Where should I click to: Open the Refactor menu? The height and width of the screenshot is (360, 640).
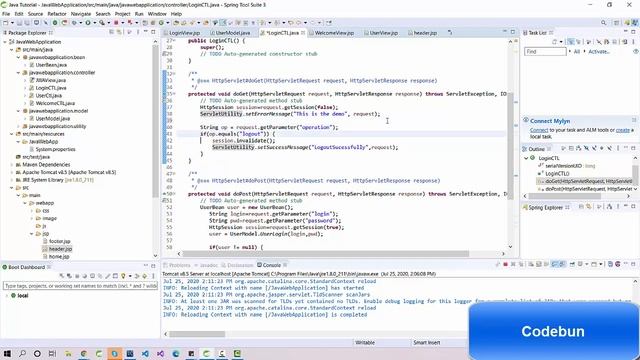click(57, 14)
